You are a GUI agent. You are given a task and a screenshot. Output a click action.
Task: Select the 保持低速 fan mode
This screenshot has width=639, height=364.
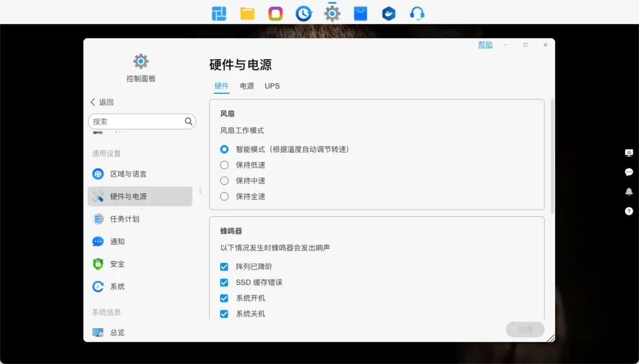tap(224, 165)
